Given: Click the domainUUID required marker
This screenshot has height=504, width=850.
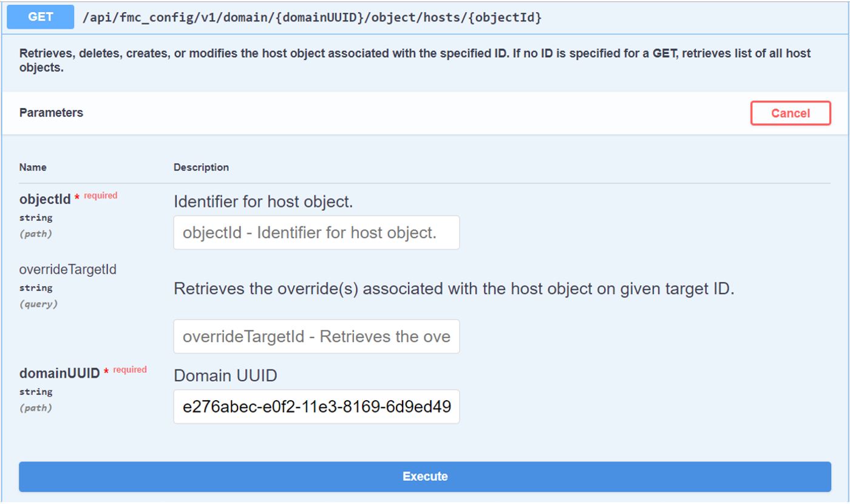Looking at the screenshot, I should pos(130,369).
